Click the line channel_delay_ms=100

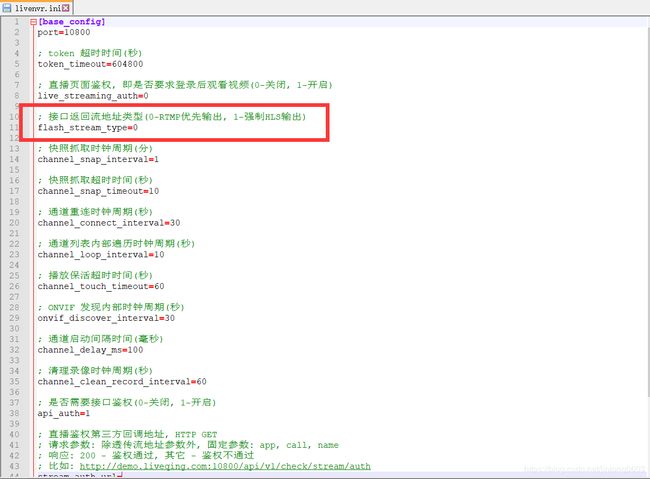[x=90, y=350]
